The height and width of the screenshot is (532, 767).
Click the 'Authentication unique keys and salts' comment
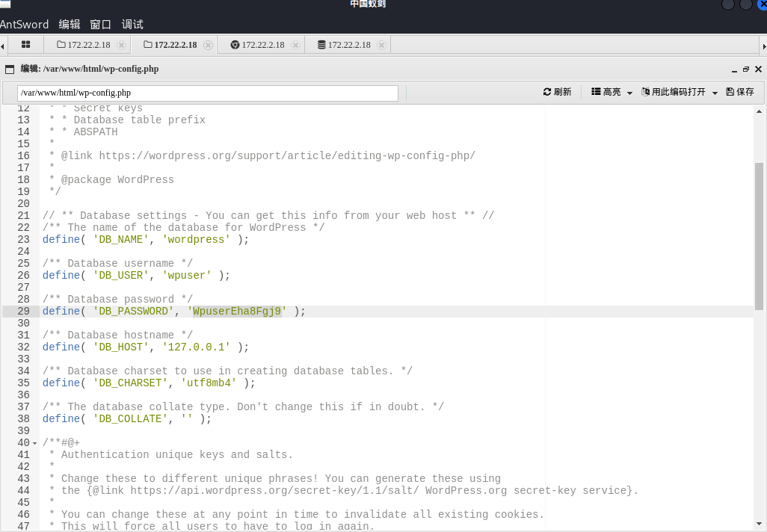(x=176, y=455)
